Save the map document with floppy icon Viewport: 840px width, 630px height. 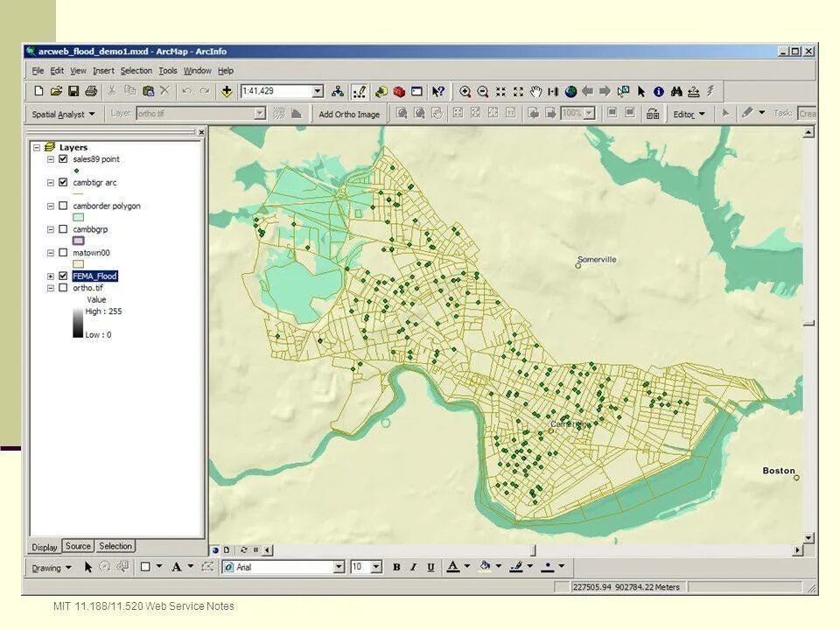click(73, 91)
